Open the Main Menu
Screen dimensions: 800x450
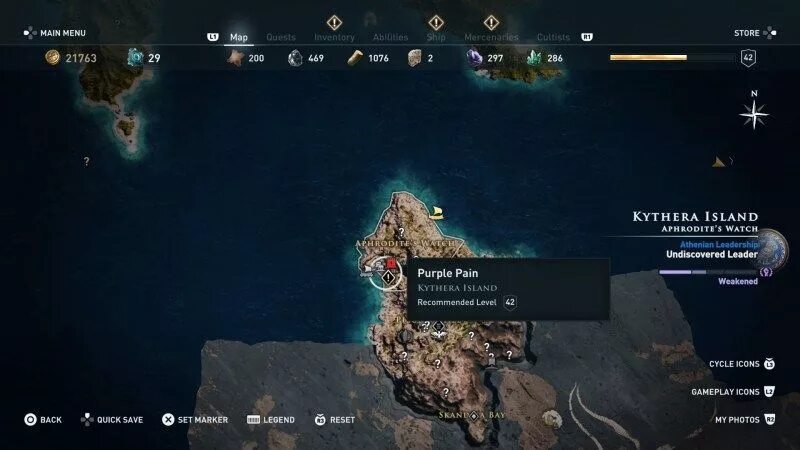coord(55,33)
